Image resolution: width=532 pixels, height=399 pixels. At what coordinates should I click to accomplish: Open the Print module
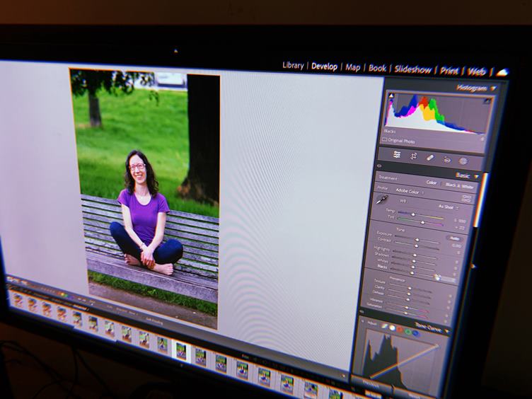coord(449,71)
